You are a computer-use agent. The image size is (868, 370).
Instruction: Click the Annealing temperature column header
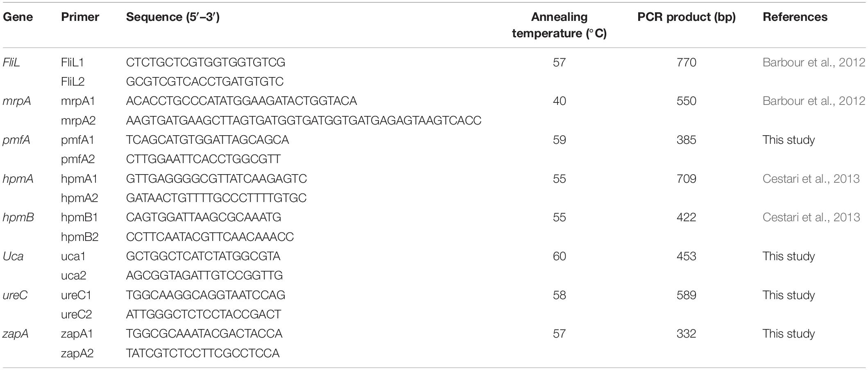559,25
